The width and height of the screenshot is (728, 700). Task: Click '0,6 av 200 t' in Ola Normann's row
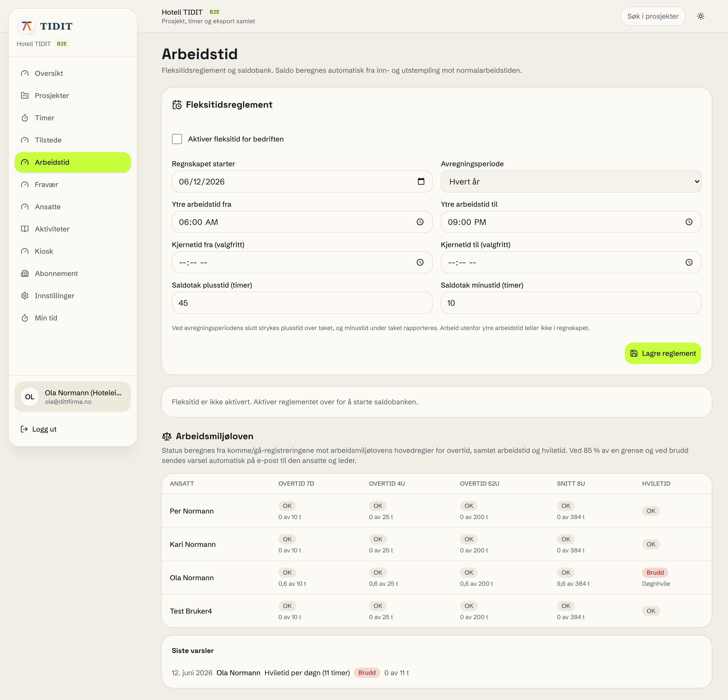tap(476, 584)
